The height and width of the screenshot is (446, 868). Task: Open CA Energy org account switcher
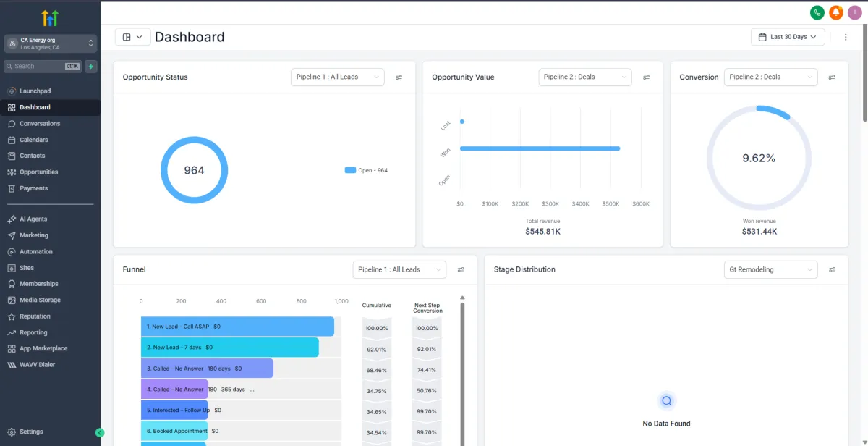(x=51, y=43)
